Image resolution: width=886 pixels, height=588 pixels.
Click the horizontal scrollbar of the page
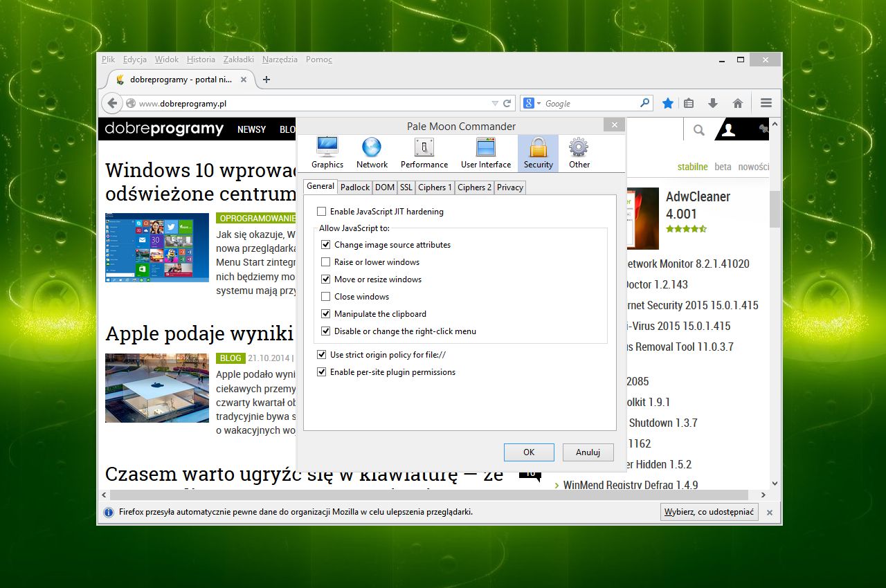click(429, 495)
